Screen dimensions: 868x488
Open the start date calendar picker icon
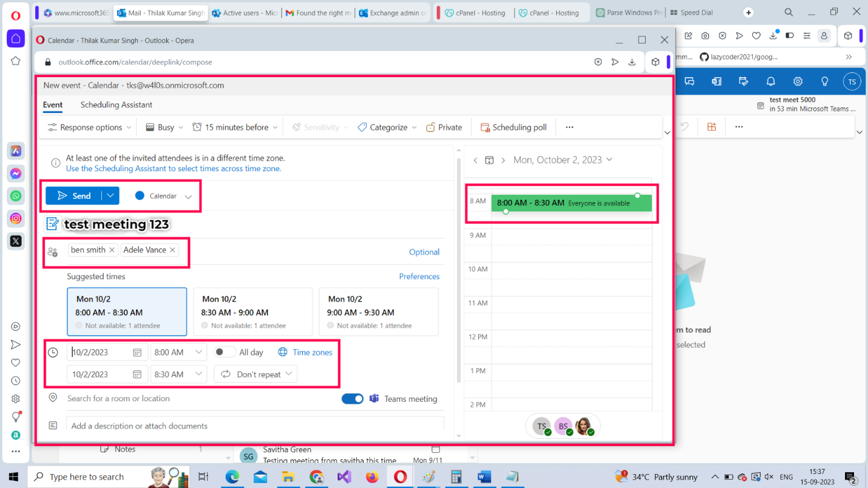click(x=137, y=353)
